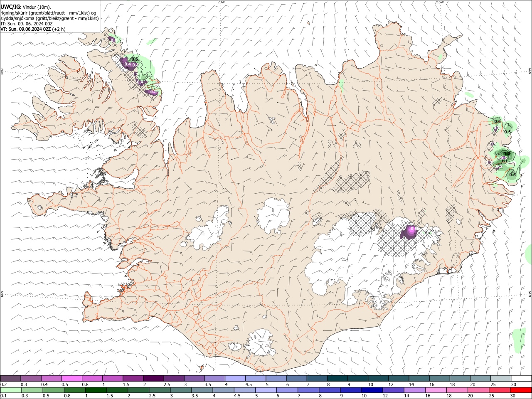Click the '3.5' label in the top scale row
The height and width of the screenshot is (399, 532).
point(207,384)
